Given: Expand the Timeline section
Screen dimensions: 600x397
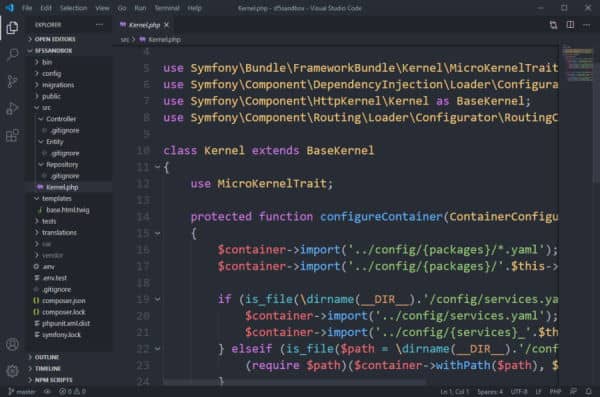Looking at the screenshot, I should (69, 369).
